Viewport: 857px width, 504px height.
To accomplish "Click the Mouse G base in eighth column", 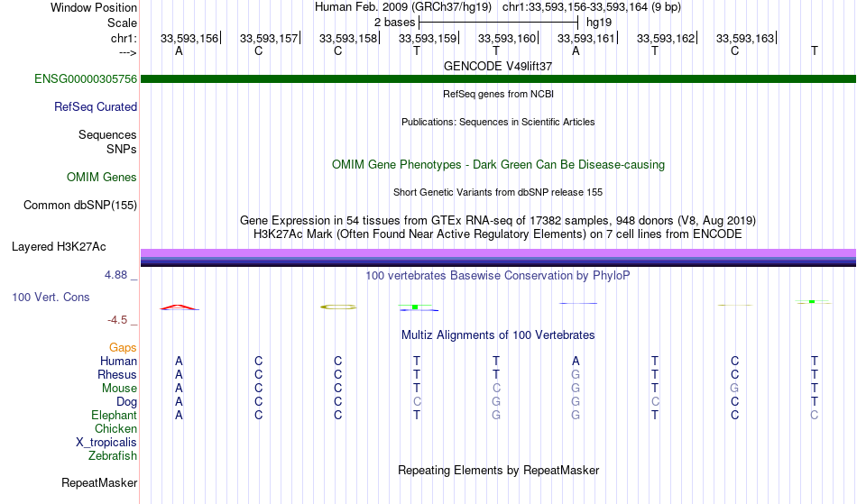I will pos(734,389).
